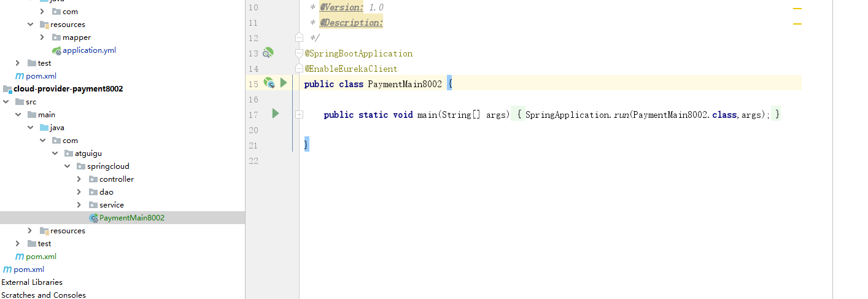The height and width of the screenshot is (299, 868).
Task: Select External Libraries node
Action: (x=32, y=282)
